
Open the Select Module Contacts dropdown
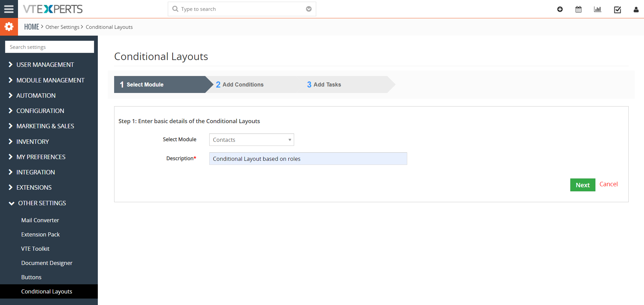(252, 140)
